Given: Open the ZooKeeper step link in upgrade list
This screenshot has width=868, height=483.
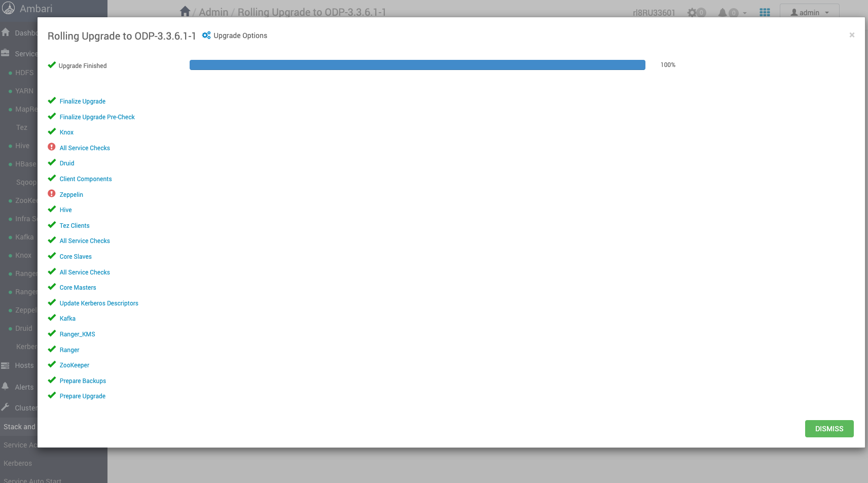Looking at the screenshot, I should click(x=75, y=365).
